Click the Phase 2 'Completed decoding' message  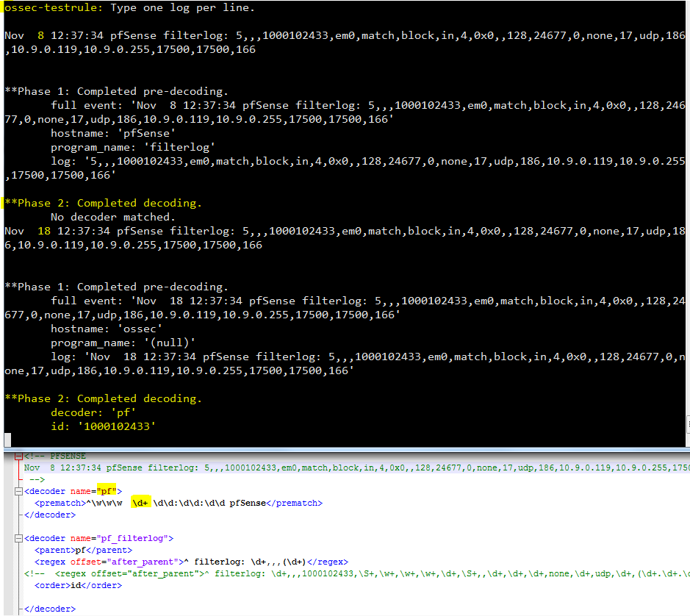98,398
